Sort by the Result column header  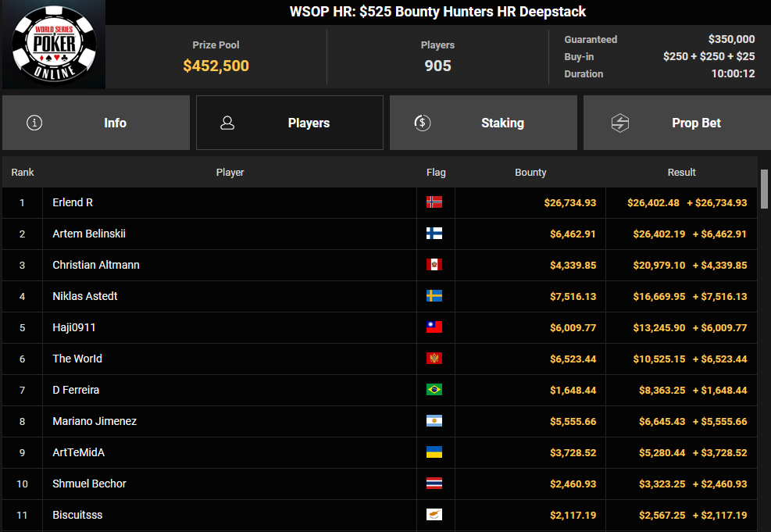point(681,173)
